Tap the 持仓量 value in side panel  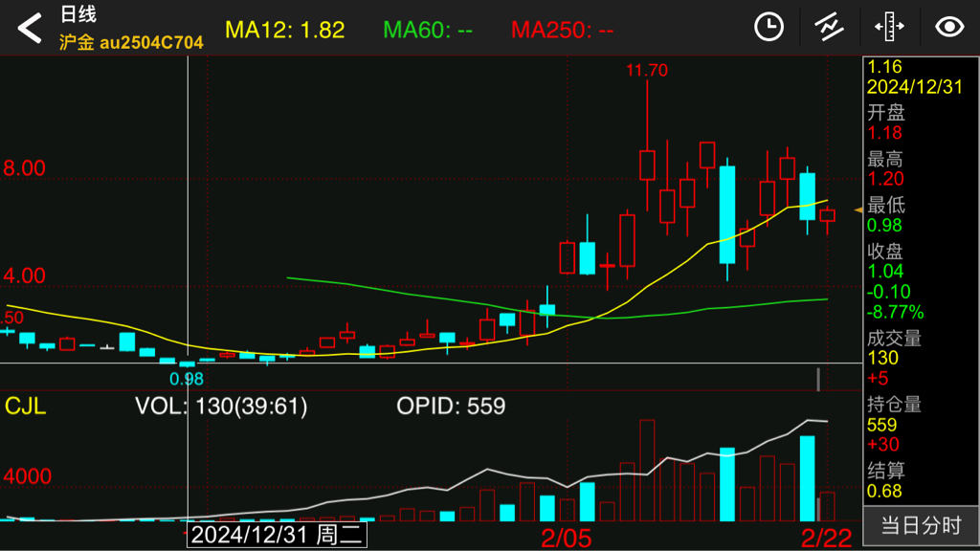[881, 425]
